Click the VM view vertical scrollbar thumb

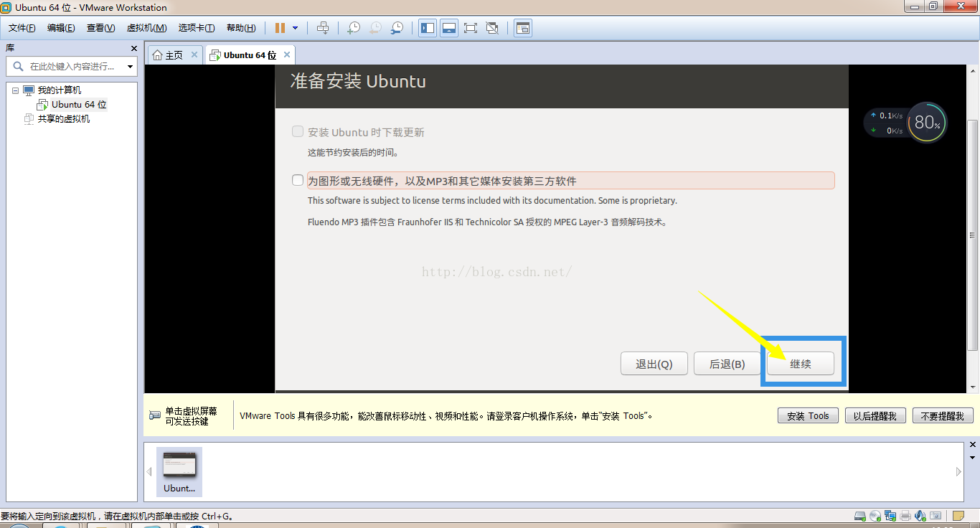tap(973, 235)
